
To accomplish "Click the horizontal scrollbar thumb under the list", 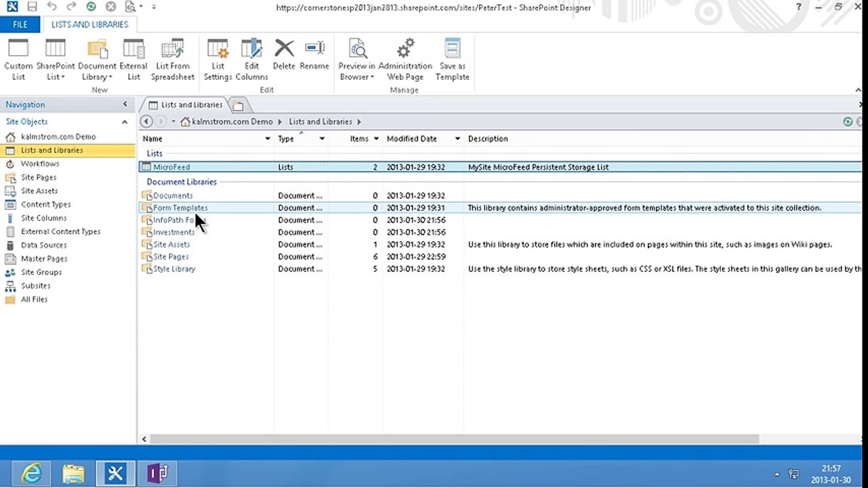I will [454, 439].
